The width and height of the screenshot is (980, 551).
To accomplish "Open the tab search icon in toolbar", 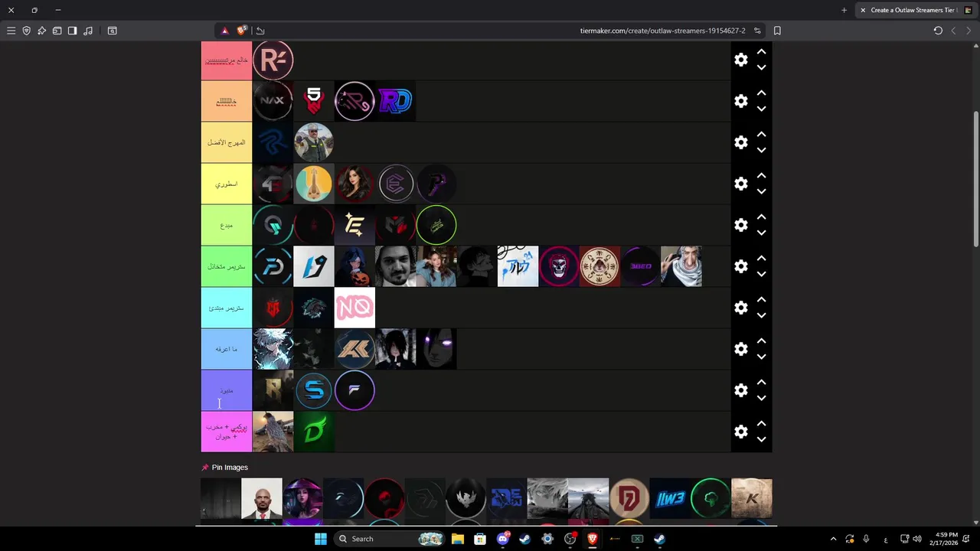I will pyautogui.click(x=112, y=31).
